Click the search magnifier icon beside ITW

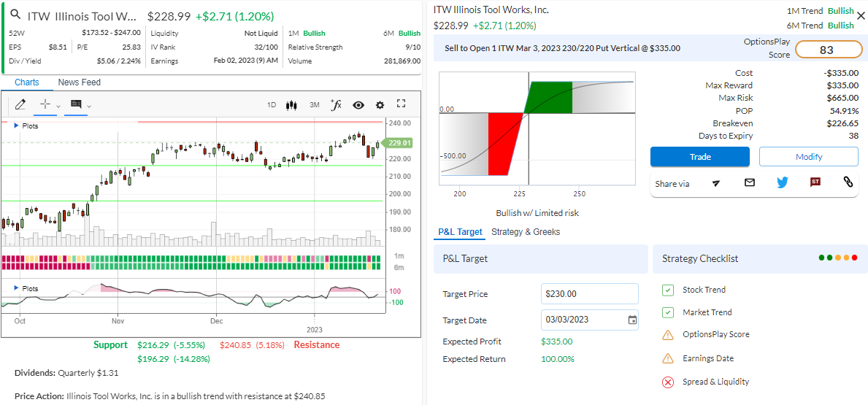(17, 15)
